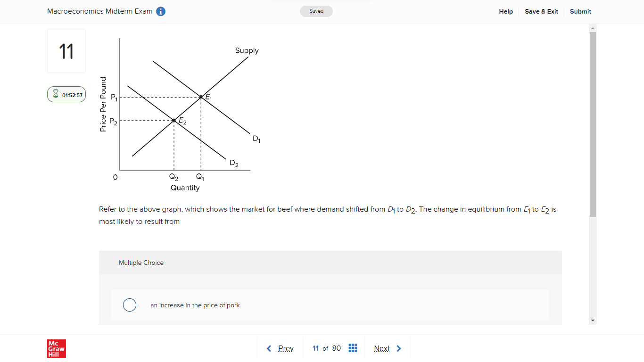Click the scrollbar down arrow

(593, 321)
